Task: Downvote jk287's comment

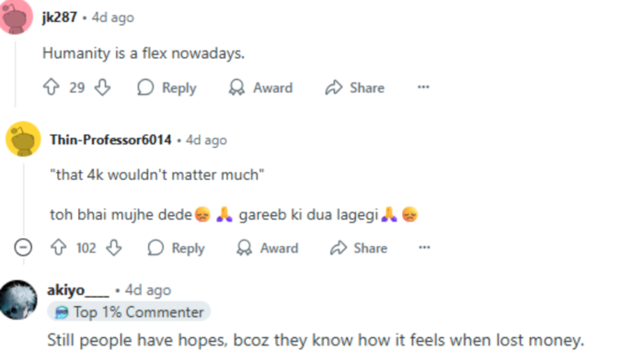Action: [102, 87]
